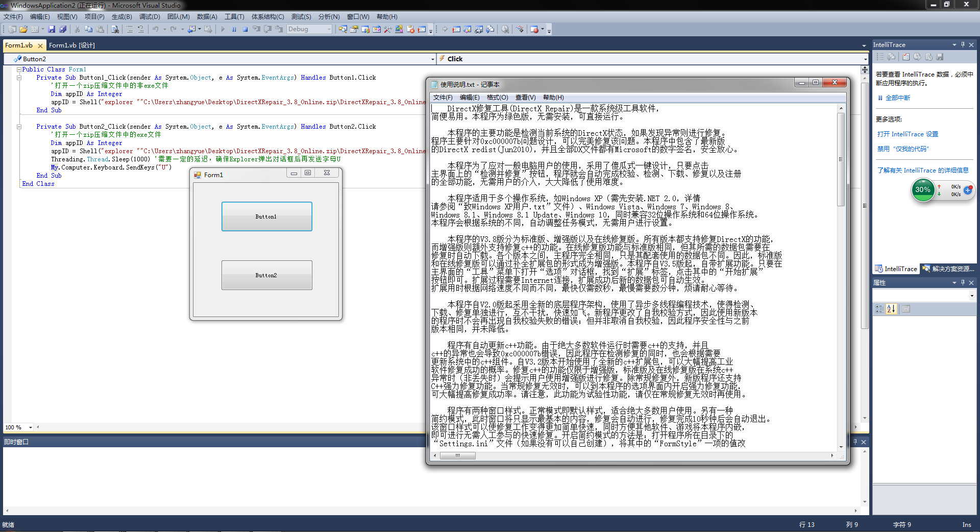Open IntelliTrace panel window position dropdown
Screen dimensions: 980x532
(x=954, y=45)
